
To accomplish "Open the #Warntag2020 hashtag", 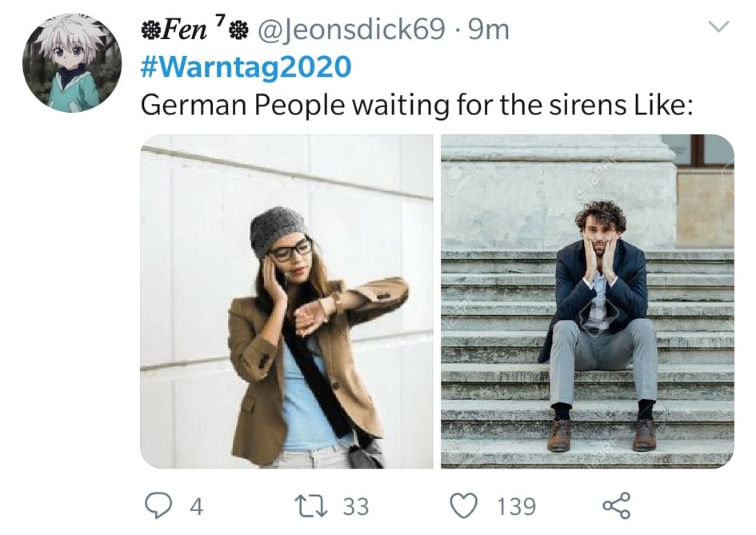I will tap(246, 67).
